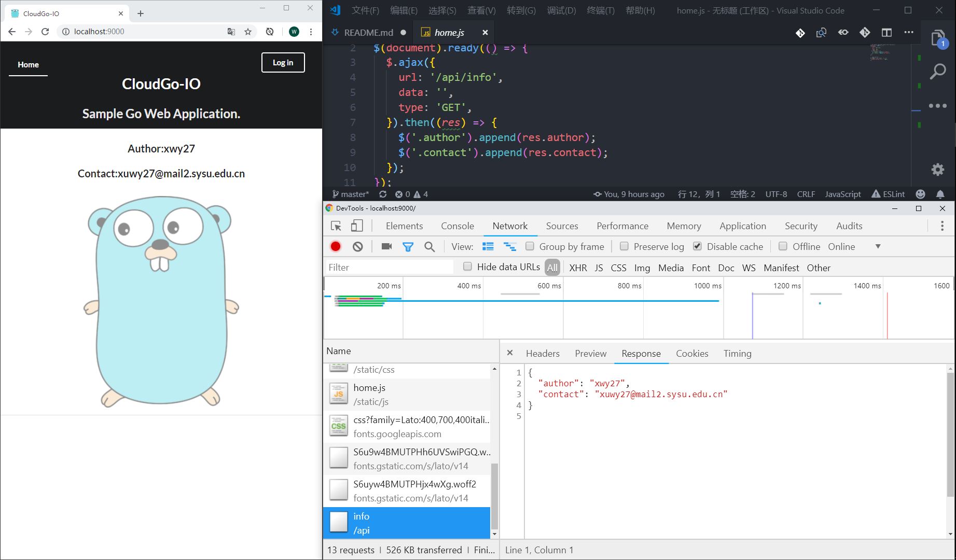
Task: Activate the inspect element picker in DevTools
Action: [x=336, y=226]
